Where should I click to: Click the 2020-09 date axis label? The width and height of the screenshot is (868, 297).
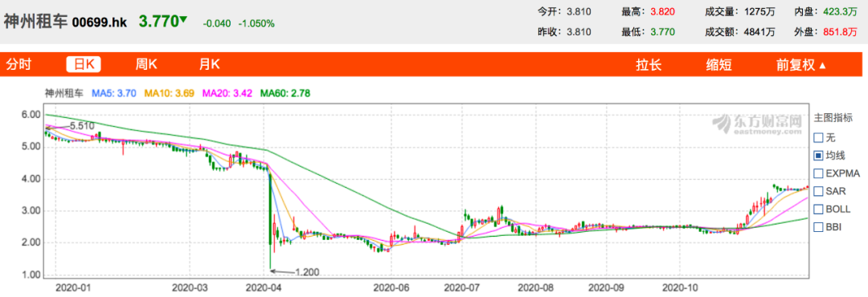pos(606,287)
